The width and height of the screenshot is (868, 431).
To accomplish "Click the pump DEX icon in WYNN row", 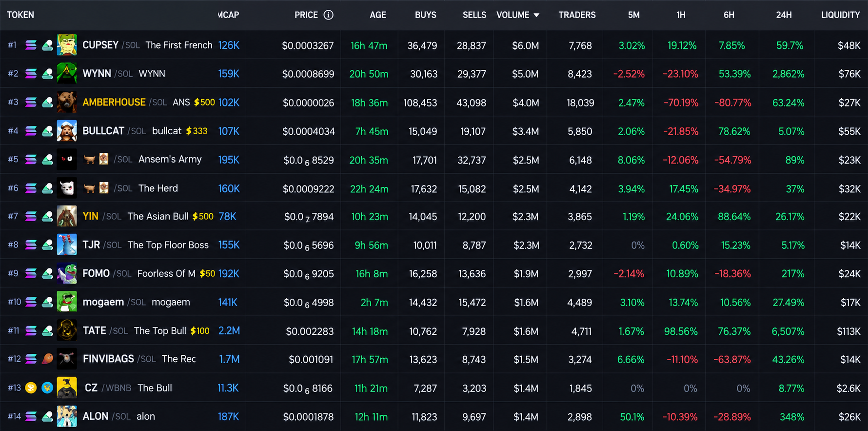I will pos(47,74).
